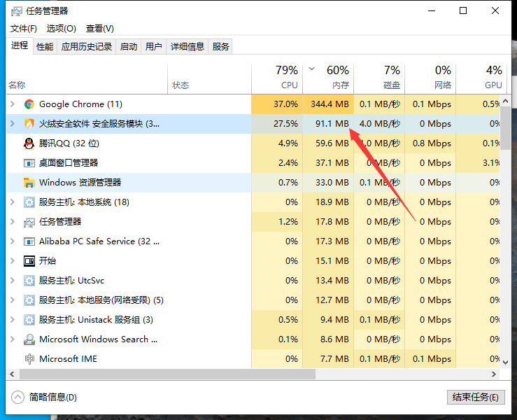Expand 服务主机: 本地系统 (18) group
The height and width of the screenshot is (420, 517).
coord(13,202)
